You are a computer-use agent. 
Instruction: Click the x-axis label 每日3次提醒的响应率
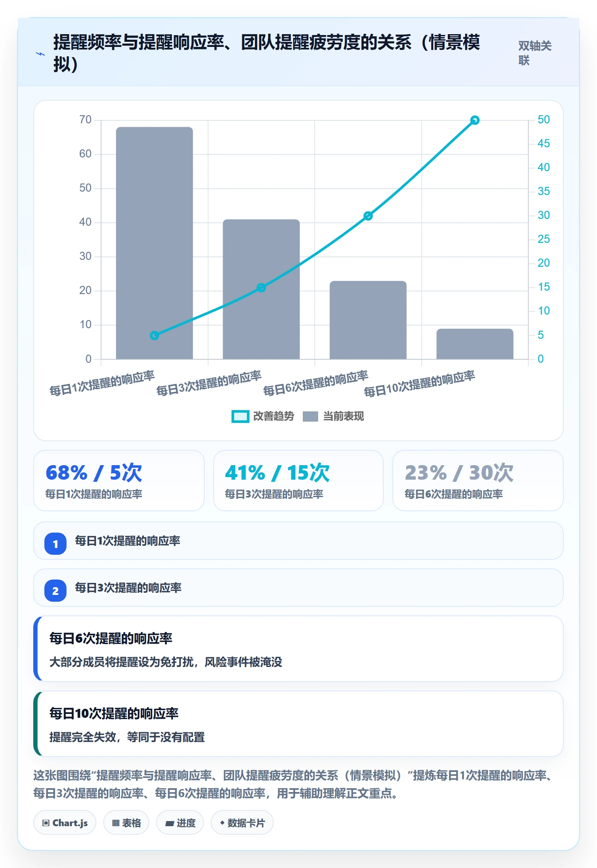[x=209, y=383]
